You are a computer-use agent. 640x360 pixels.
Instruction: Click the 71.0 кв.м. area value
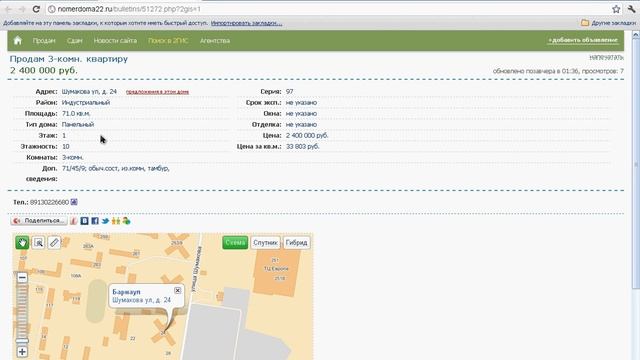click(x=76, y=113)
